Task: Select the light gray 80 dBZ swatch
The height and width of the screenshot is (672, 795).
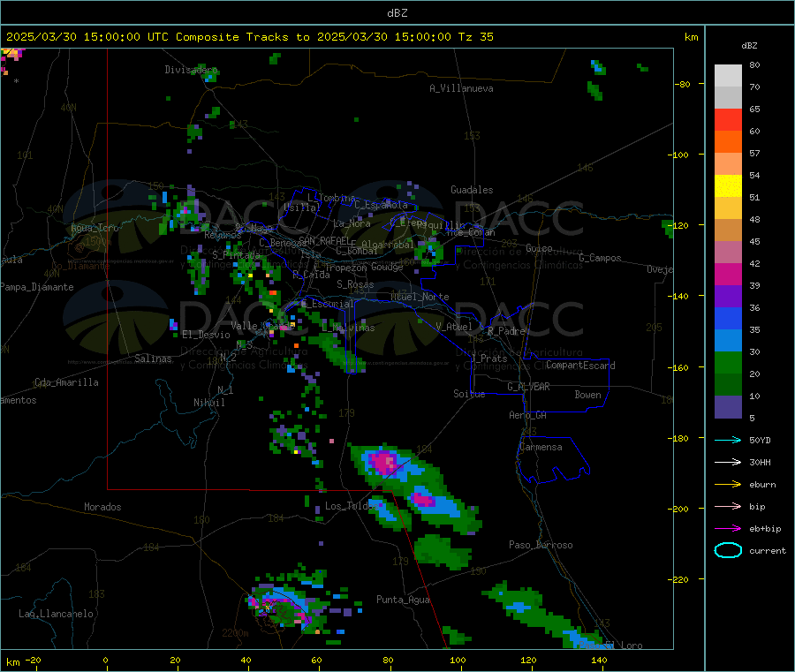Action: coord(728,76)
